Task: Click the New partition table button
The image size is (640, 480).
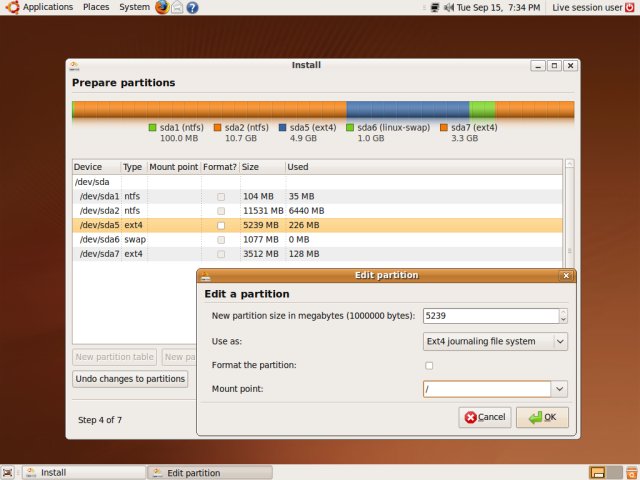Action: pos(114,357)
